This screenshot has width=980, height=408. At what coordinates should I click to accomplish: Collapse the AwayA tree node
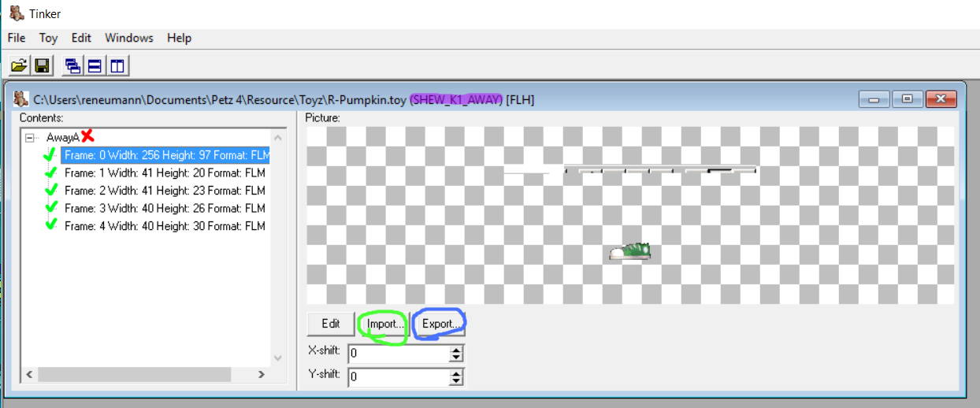[30, 137]
